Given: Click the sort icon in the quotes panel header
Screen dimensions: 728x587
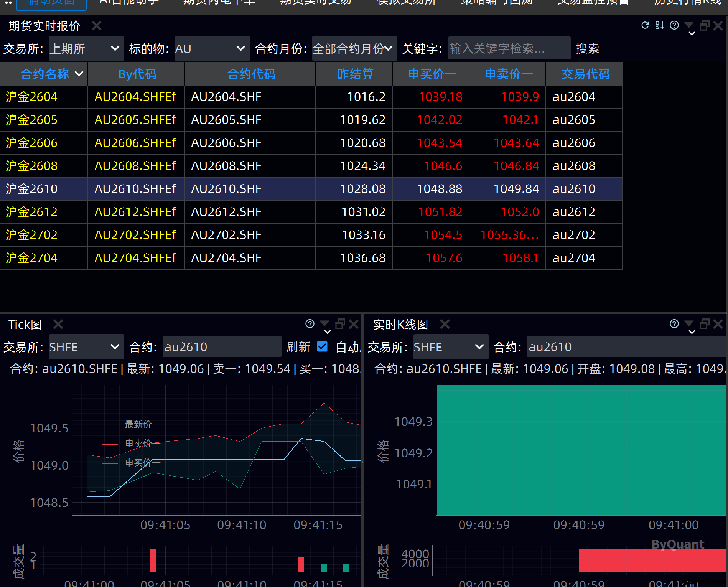Looking at the screenshot, I should coord(659,25).
